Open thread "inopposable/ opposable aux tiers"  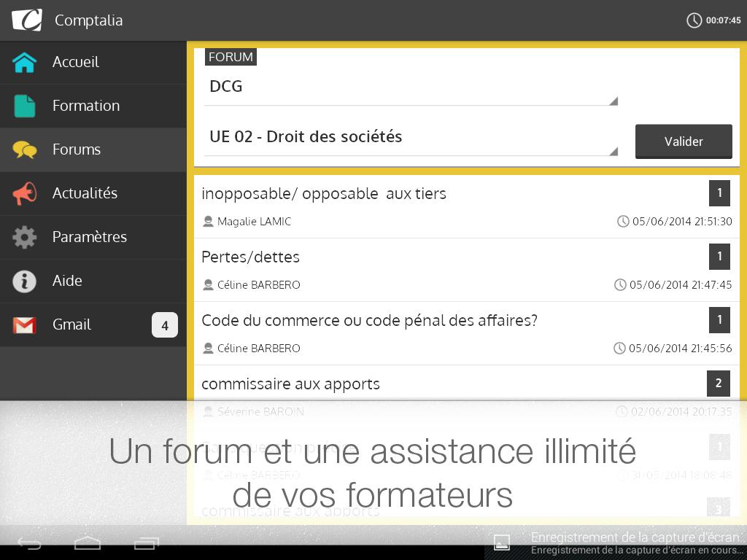(324, 194)
